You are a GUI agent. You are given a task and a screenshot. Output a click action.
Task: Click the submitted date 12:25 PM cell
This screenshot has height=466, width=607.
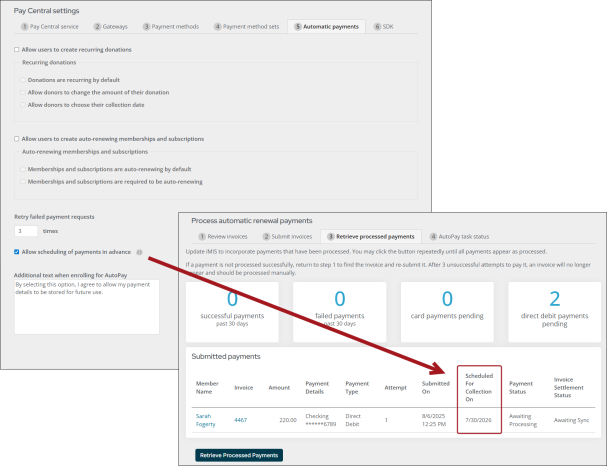pyautogui.click(x=434, y=420)
